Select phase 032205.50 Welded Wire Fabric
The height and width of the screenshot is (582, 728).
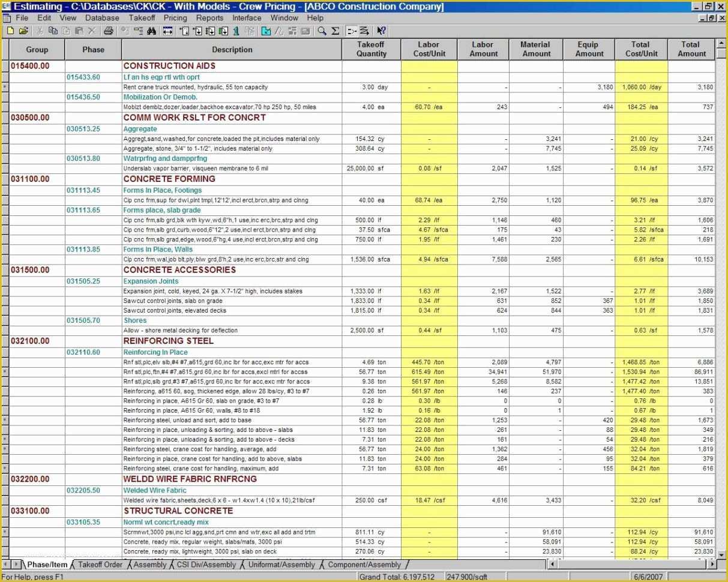(362, 490)
